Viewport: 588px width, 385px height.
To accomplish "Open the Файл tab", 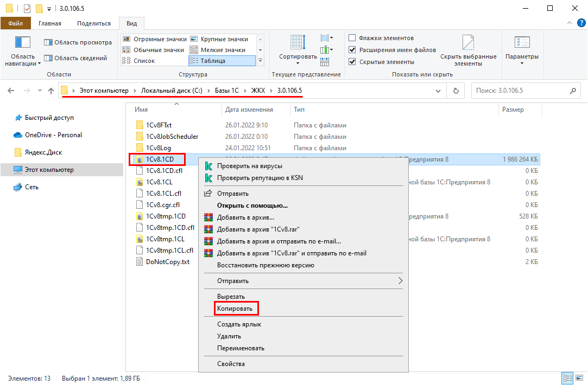I will click(15, 23).
